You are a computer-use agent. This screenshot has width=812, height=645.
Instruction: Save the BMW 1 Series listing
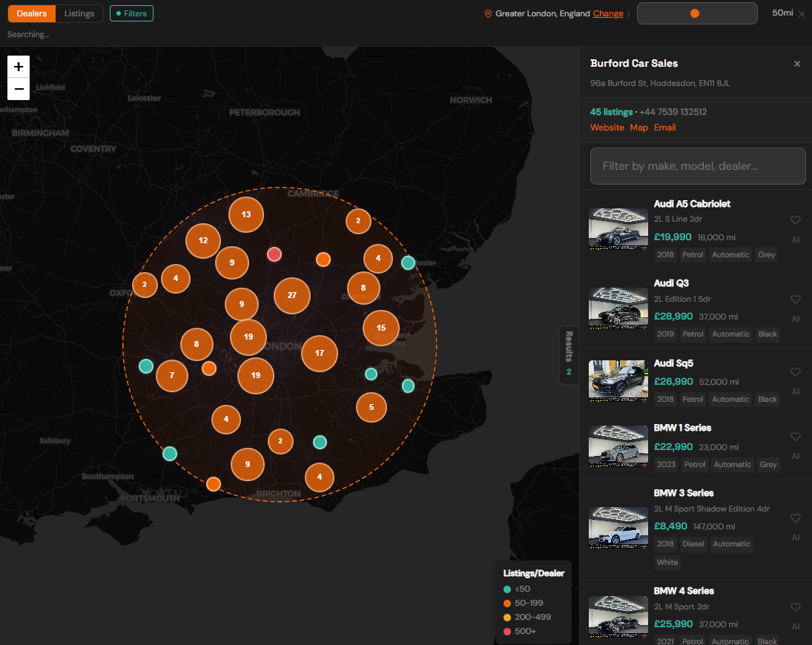click(796, 437)
